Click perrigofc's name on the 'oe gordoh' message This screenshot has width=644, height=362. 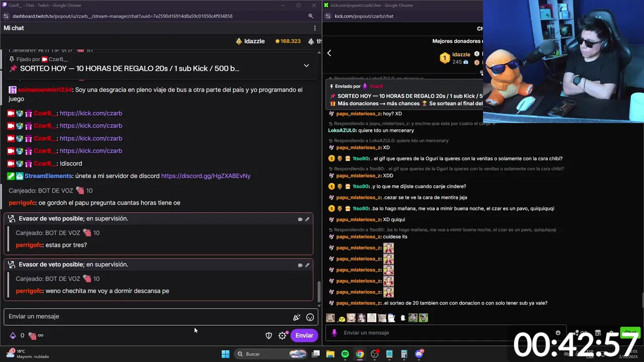pos(22,203)
